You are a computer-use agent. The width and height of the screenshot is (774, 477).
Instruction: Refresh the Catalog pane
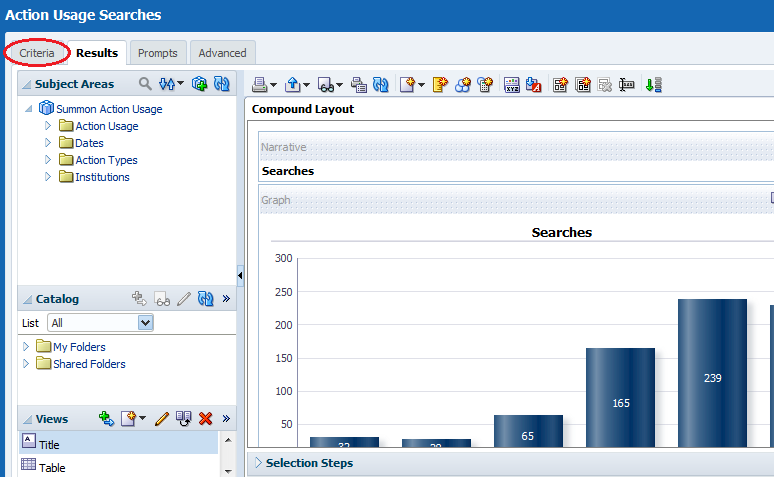(205, 299)
